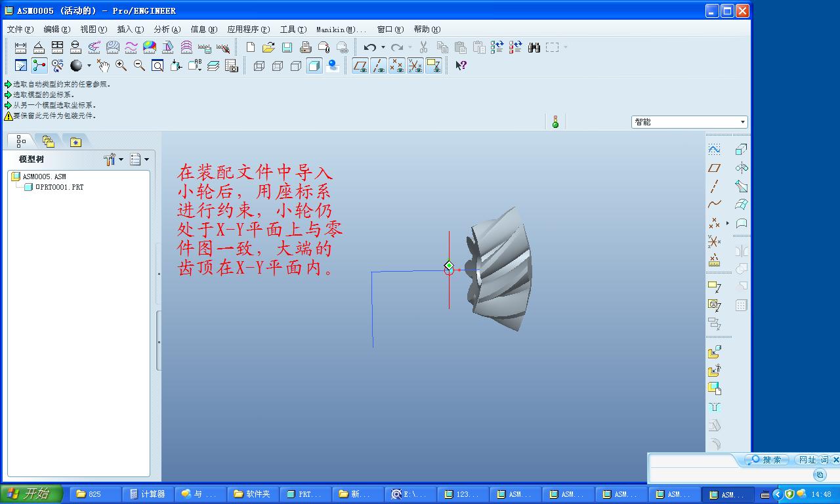Screen dimensions: 840x504
Task: Toggle coordinate systems visibility
Action: pyautogui.click(x=415, y=66)
